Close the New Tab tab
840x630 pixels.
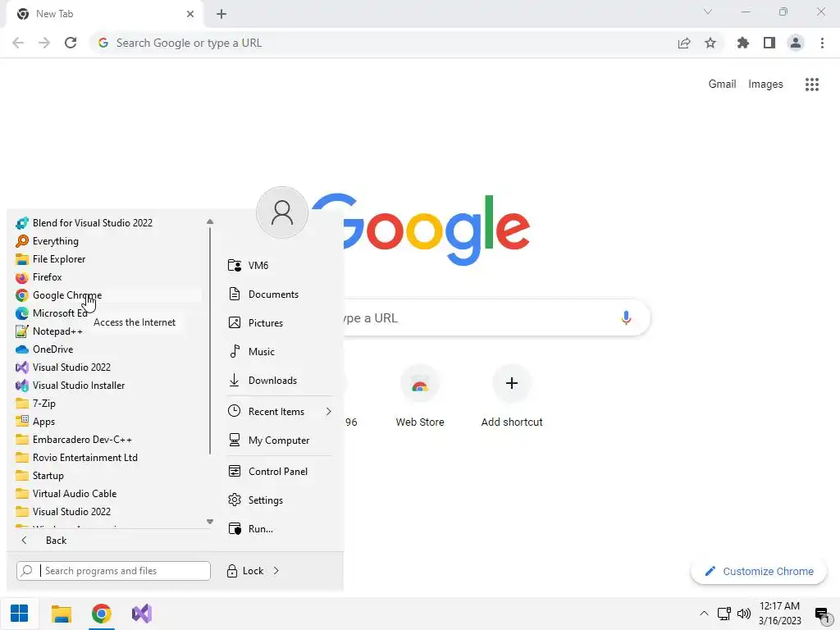tap(190, 14)
